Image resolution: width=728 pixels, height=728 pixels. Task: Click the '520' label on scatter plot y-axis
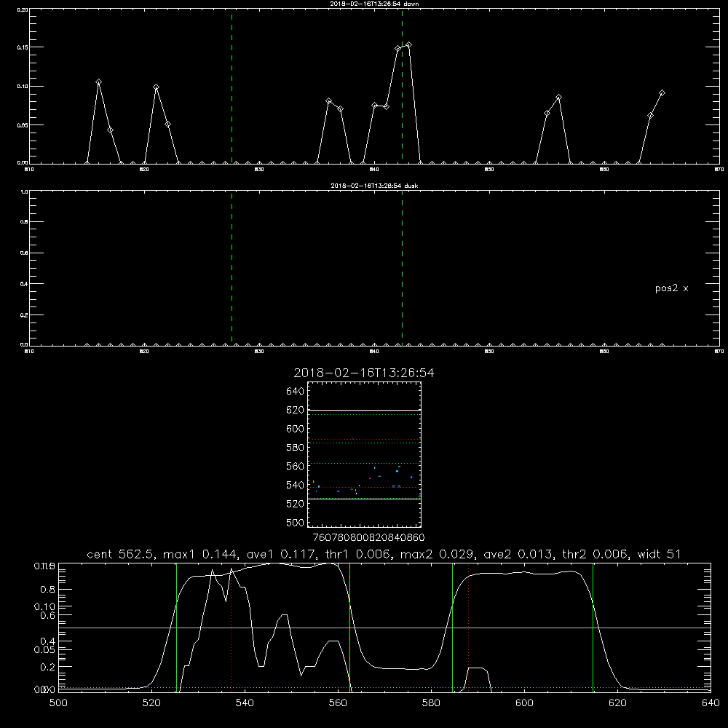coord(295,504)
